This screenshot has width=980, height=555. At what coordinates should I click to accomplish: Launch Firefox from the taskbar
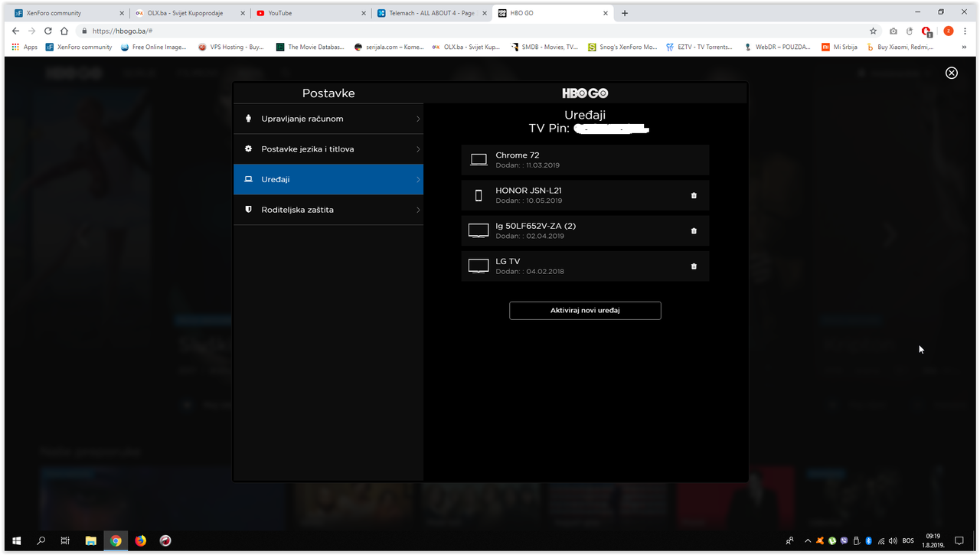coord(140,540)
